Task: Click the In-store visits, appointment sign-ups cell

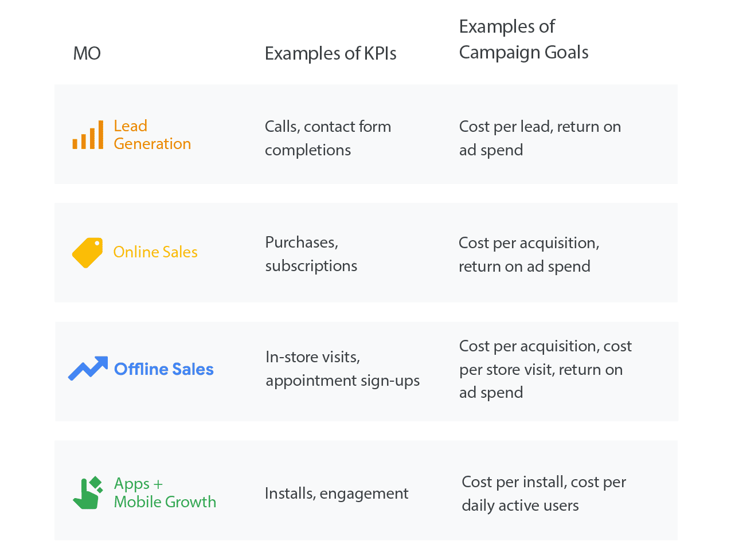Action: (x=343, y=369)
